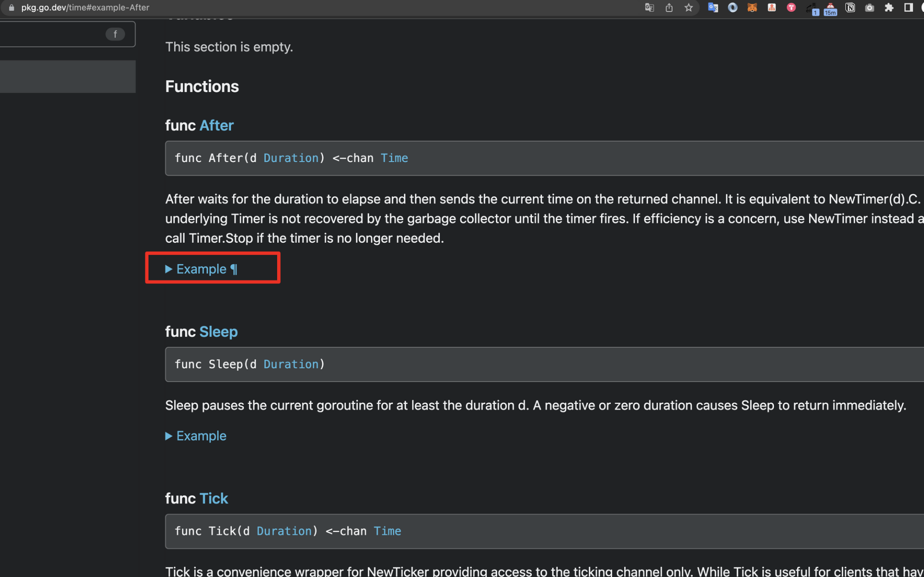Click the browser address bar URL
This screenshot has height=577, width=924.
pyautogui.click(x=85, y=8)
